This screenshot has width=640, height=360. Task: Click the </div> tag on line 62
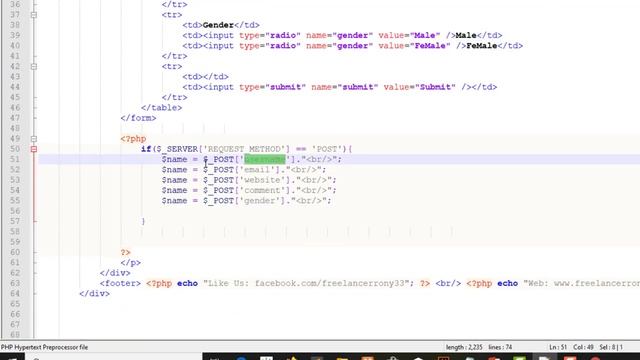115,273
